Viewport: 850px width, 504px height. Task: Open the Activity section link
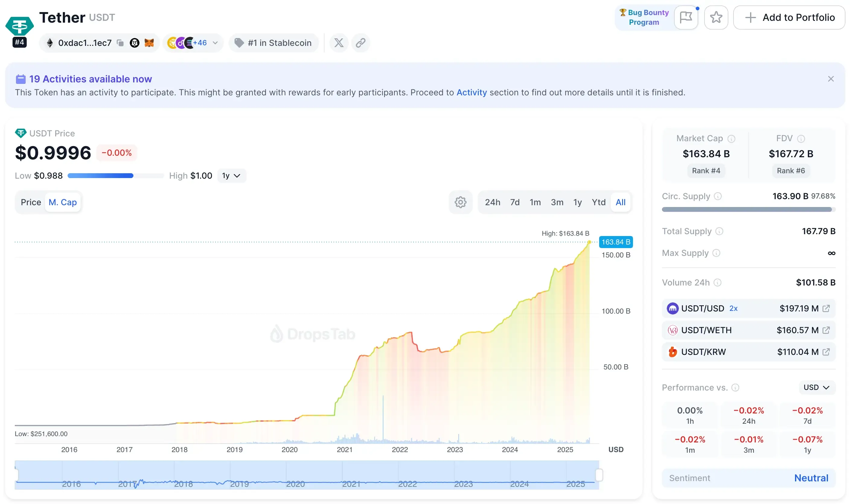471,92
